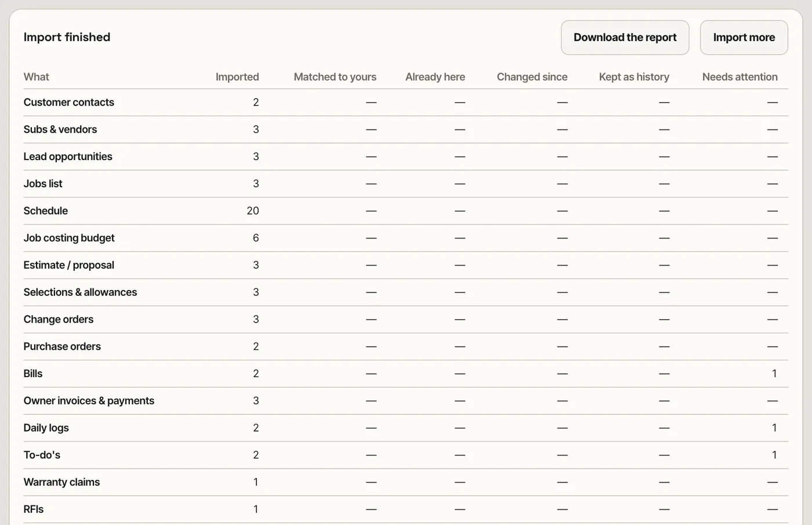
Task: Select the 'Owner invoices & payments' row label
Action: pyautogui.click(x=89, y=401)
